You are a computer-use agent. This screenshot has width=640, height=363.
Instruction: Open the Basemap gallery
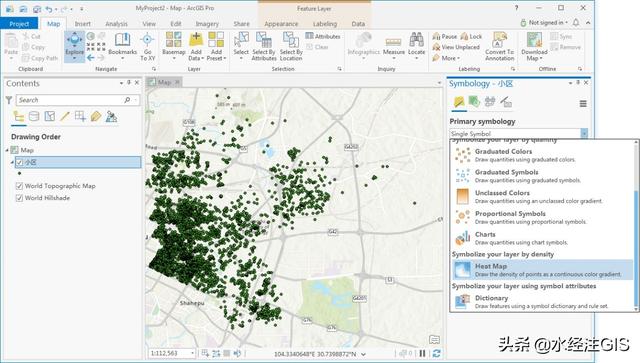pyautogui.click(x=173, y=46)
